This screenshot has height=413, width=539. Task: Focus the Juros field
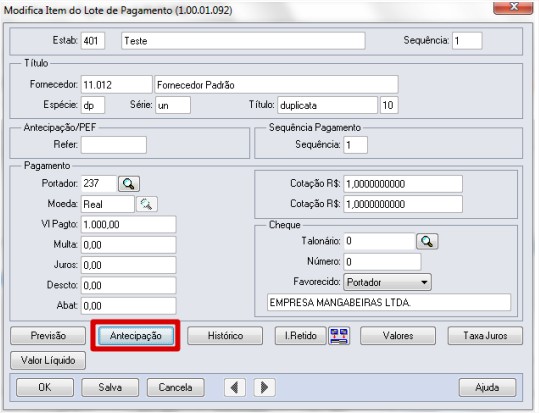coord(129,265)
